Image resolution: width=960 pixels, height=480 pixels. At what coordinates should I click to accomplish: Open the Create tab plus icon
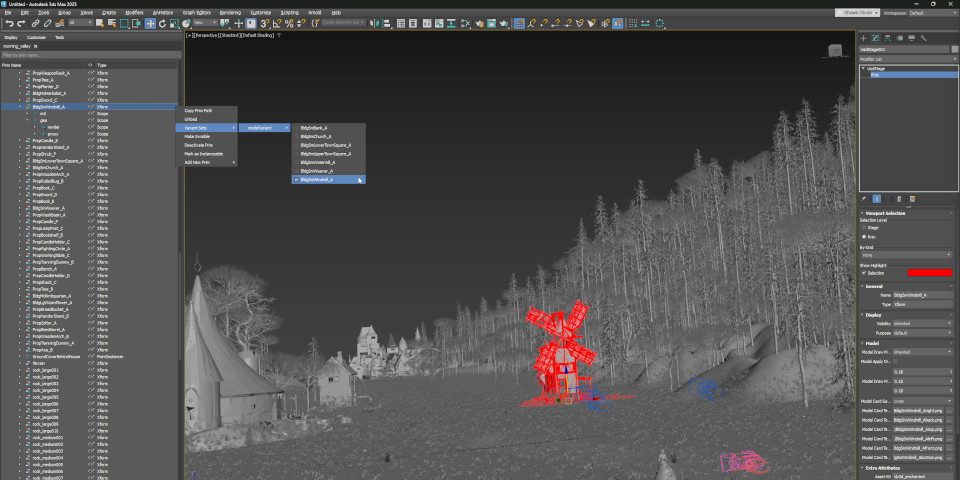point(864,38)
